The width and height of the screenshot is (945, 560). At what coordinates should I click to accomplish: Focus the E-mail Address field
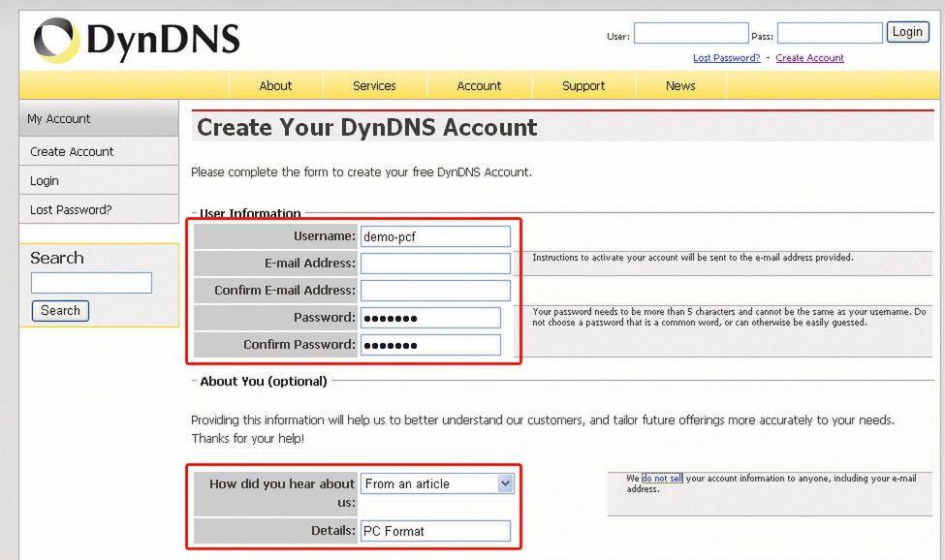(435, 264)
